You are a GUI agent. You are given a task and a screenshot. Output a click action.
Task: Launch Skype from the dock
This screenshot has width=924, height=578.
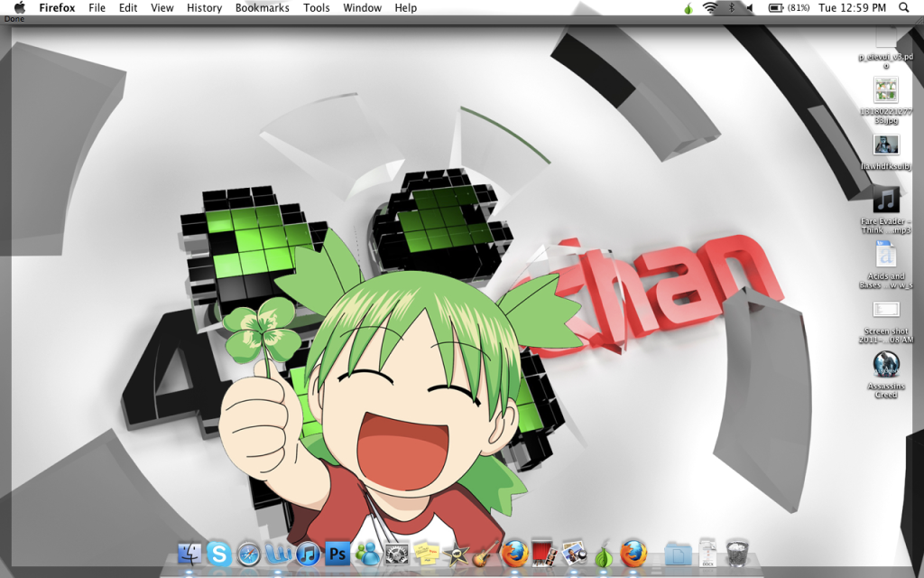click(x=218, y=554)
